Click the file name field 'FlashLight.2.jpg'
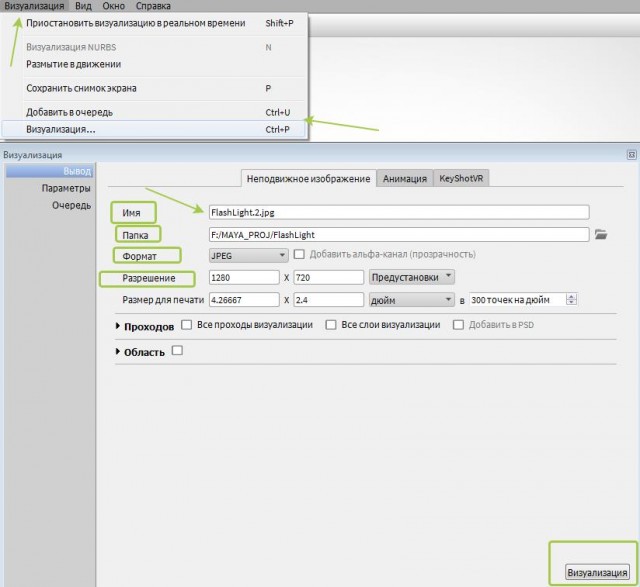 (x=397, y=212)
